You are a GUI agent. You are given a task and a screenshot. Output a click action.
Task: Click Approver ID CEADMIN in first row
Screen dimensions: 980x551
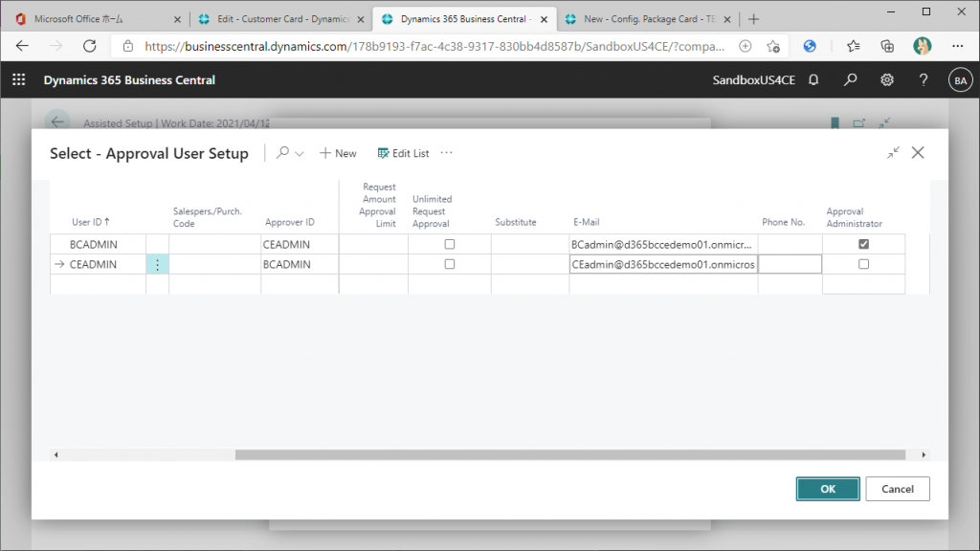point(300,244)
